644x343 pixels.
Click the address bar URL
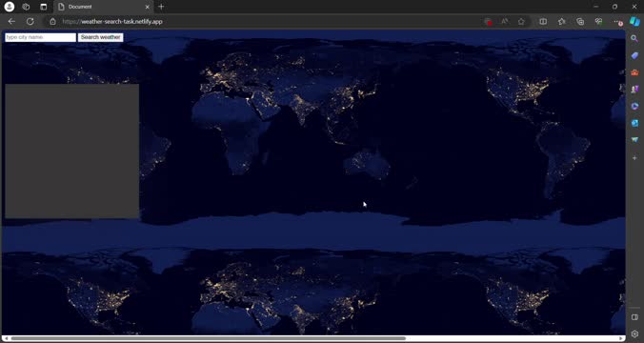112,21
